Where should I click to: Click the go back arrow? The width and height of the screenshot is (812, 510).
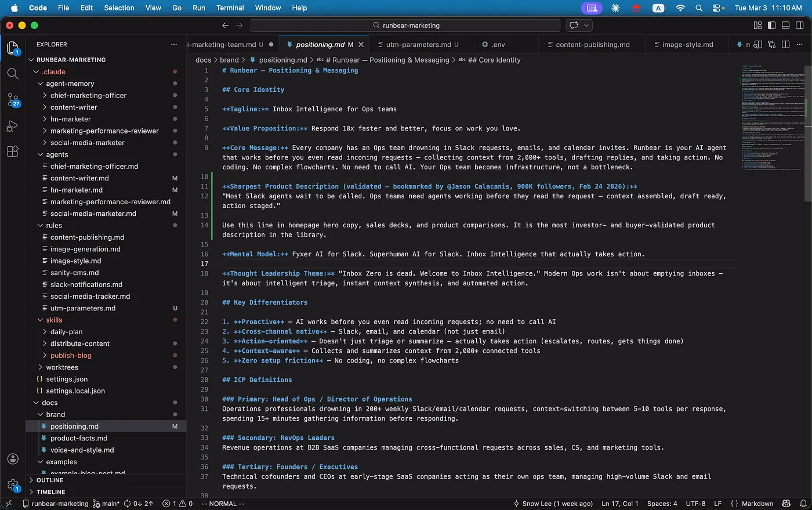225,26
